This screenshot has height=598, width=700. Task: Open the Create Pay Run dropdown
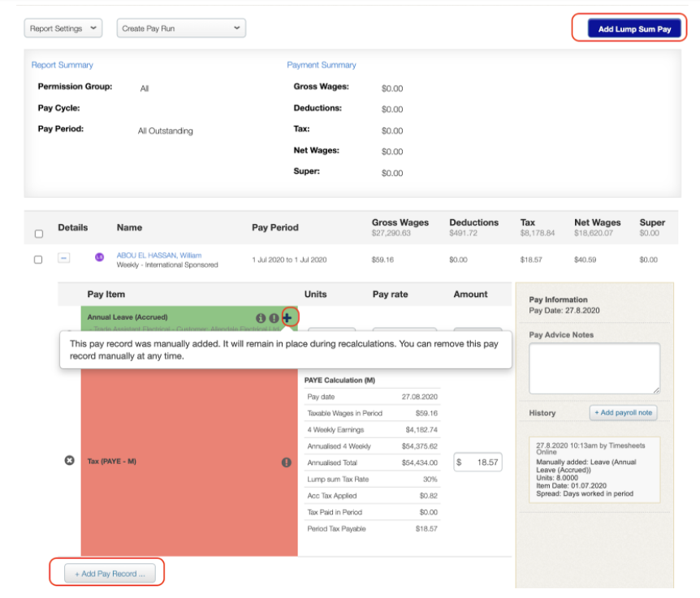click(x=181, y=28)
